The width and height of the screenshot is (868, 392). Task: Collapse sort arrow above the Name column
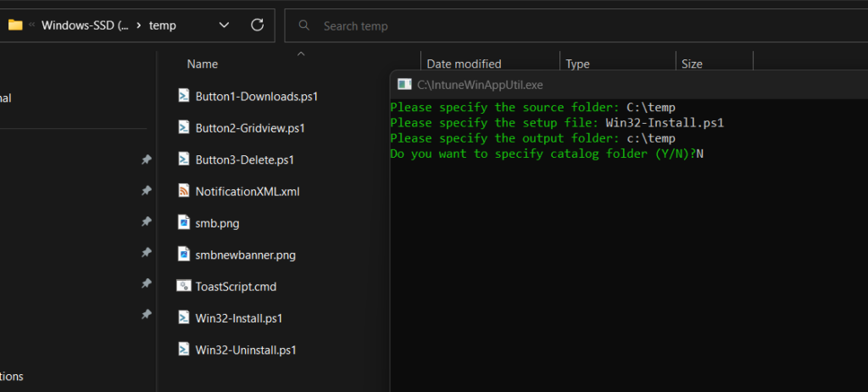pyautogui.click(x=300, y=54)
